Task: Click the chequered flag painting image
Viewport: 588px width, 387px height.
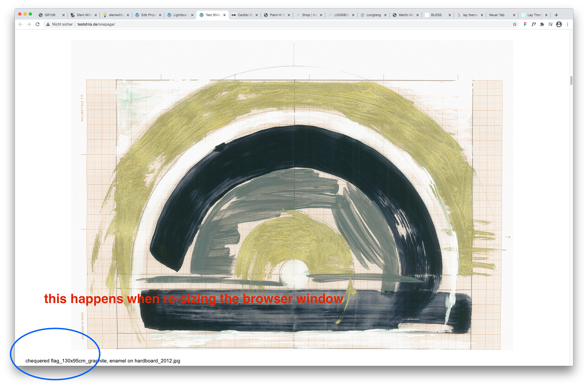Action: [x=292, y=196]
